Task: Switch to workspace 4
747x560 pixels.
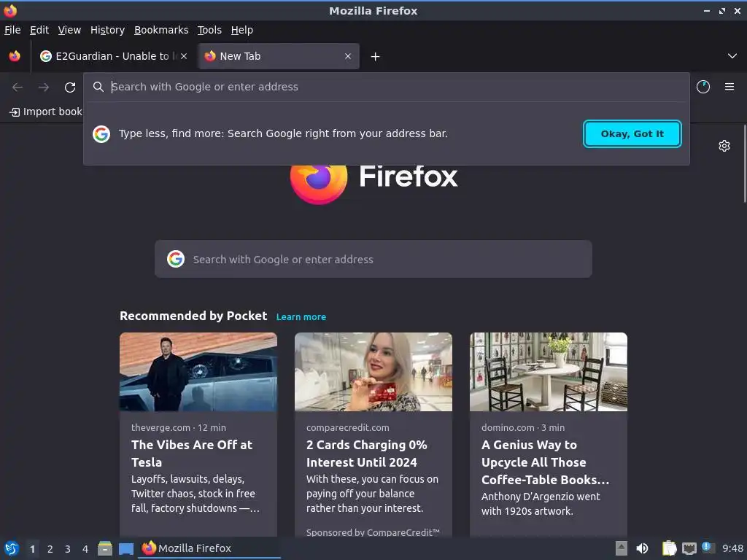Action: 85,549
